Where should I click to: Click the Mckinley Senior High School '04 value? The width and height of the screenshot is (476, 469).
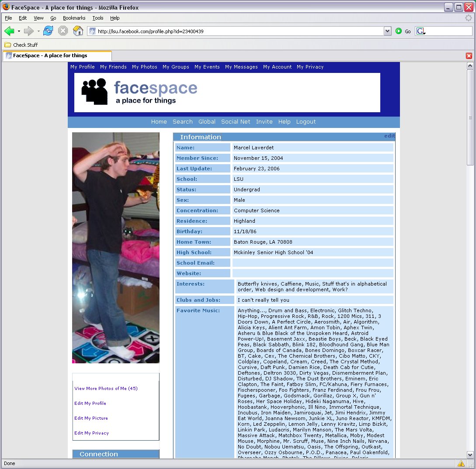(x=273, y=252)
